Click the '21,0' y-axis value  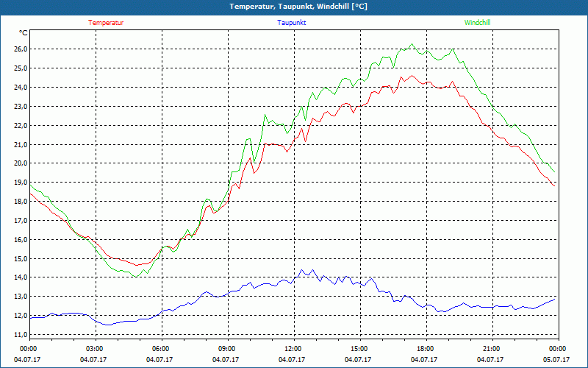[x=21, y=144]
